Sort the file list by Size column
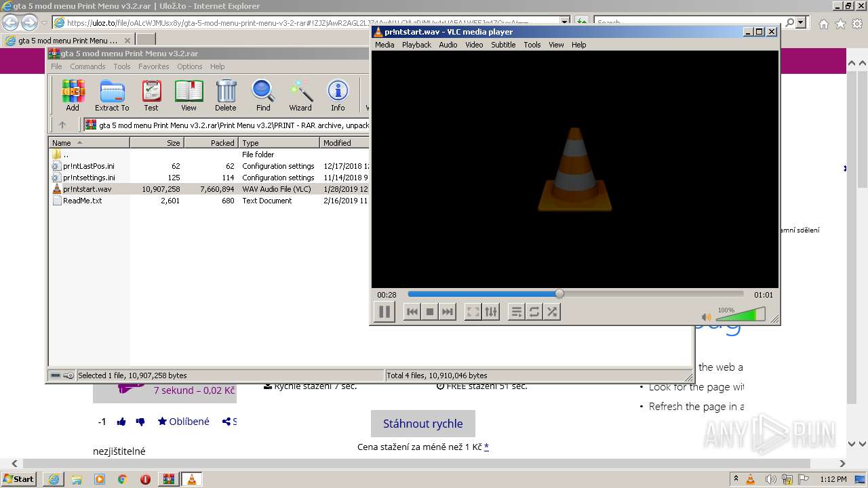Screen dimensions: 868x488 [x=157, y=143]
